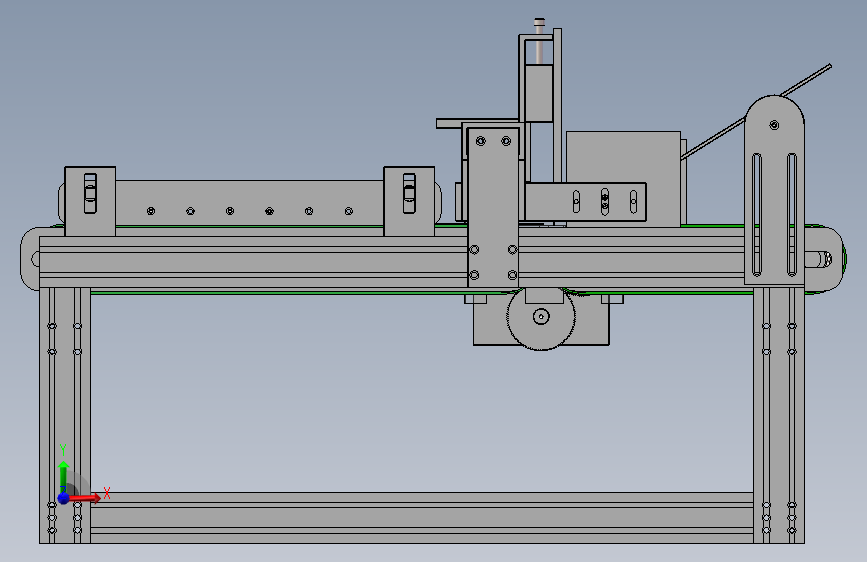Select the long guide rail with six holes
The width and height of the screenshot is (867, 562).
(249, 202)
